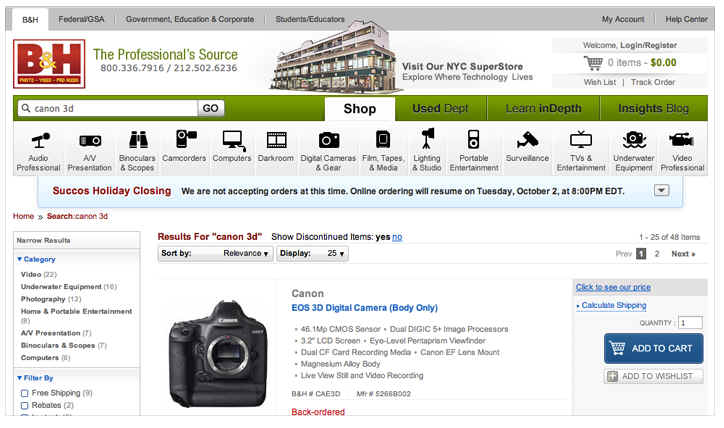Filter by Computers category in sidebar
The height and width of the screenshot is (428, 724).
point(45,358)
